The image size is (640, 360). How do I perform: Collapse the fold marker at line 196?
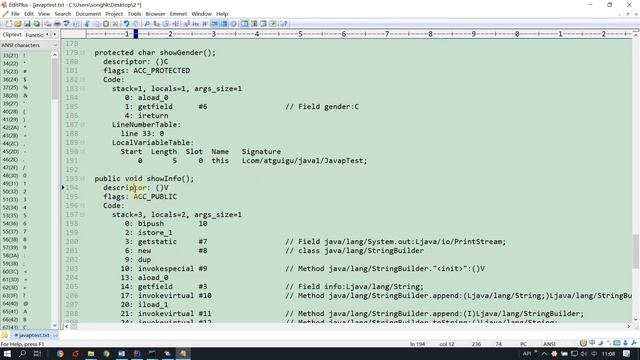(82, 205)
